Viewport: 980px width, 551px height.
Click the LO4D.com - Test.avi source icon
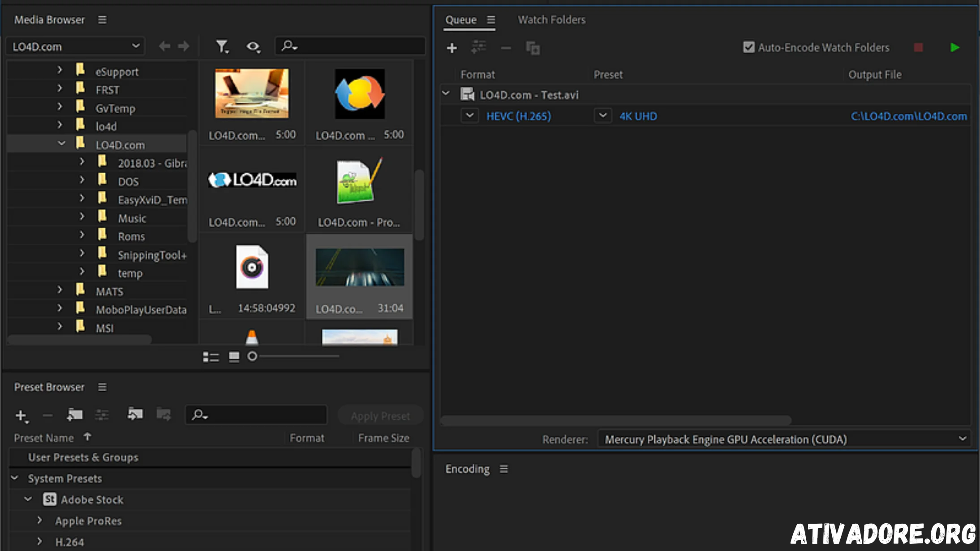coord(467,94)
